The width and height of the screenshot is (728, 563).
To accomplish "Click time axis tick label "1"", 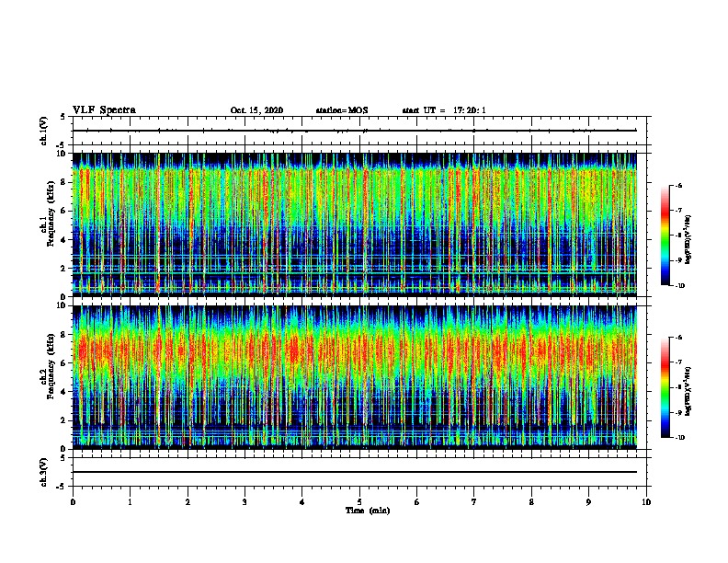I will (130, 501).
